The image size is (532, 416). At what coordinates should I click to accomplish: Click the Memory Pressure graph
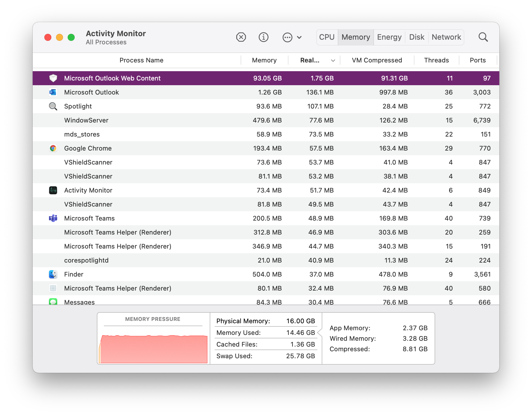pyautogui.click(x=153, y=349)
